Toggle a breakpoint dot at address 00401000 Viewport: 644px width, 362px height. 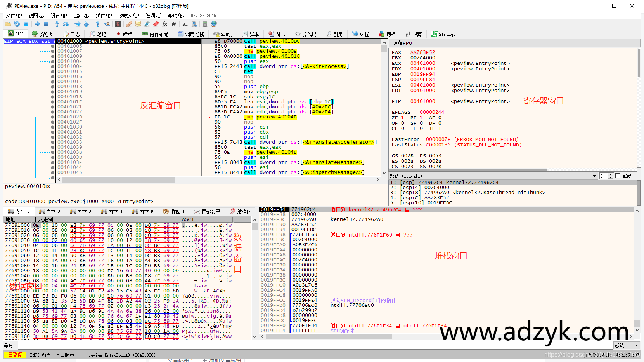click(x=53, y=41)
